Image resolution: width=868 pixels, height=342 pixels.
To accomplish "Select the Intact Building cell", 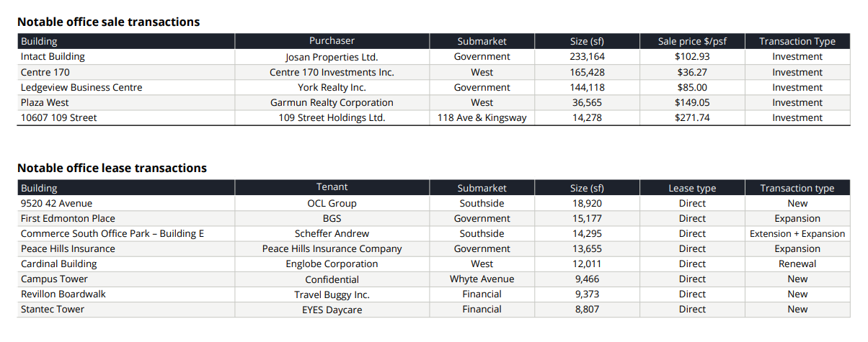I will (53, 57).
